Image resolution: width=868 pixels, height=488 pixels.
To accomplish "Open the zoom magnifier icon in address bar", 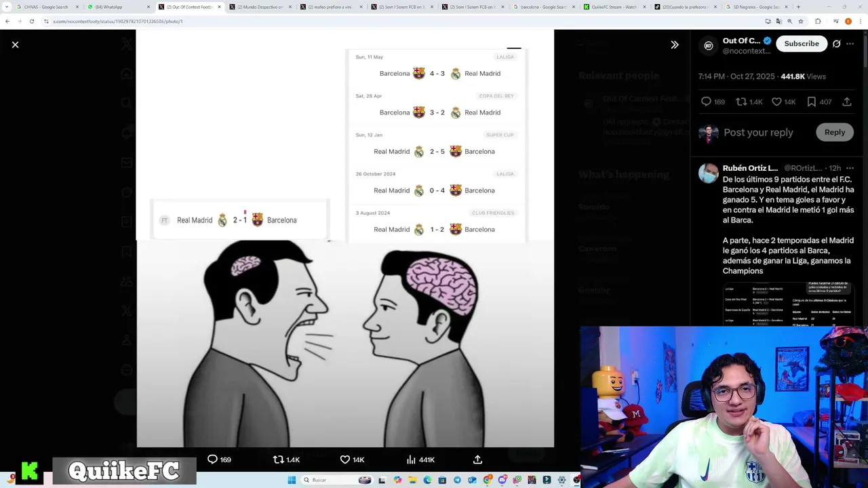I will point(790,21).
